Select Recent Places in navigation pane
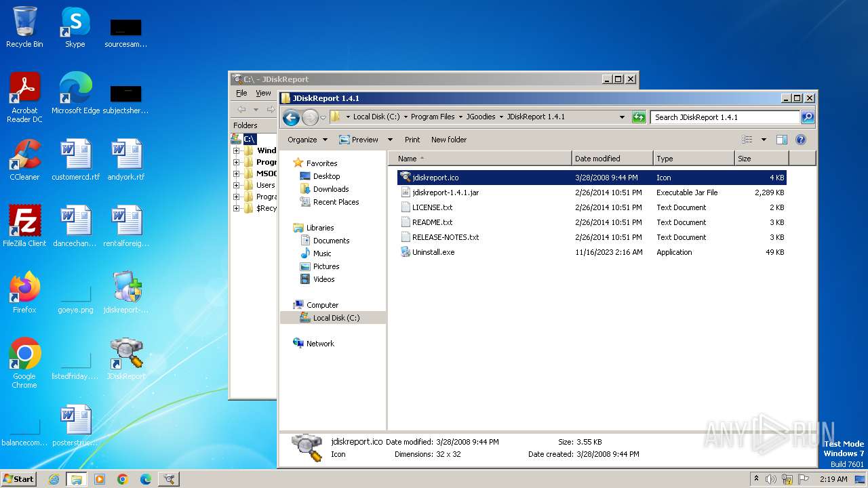This screenshot has height=488, width=868. pyautogui.click(x=336, y=202)
